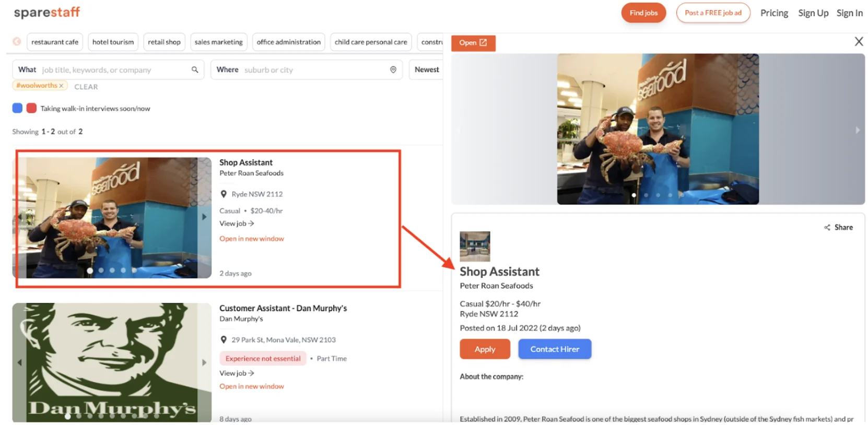Click the Dan Murphy's logo image

pos(112,362)
